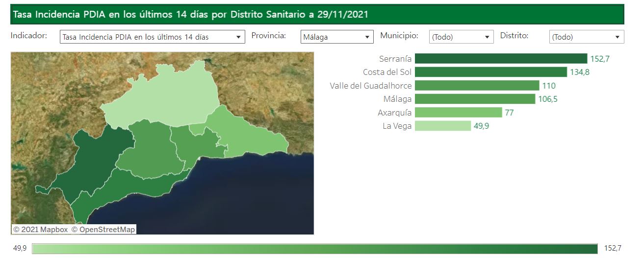Open the Municipio dropdown

[x=461, y=37]
